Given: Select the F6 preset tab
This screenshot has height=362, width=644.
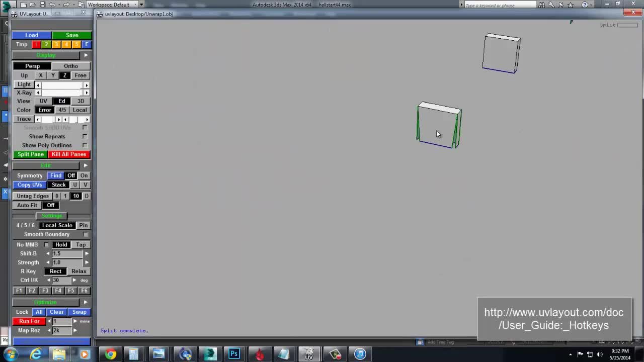Looking at the screenshot, I should (84, 291).
